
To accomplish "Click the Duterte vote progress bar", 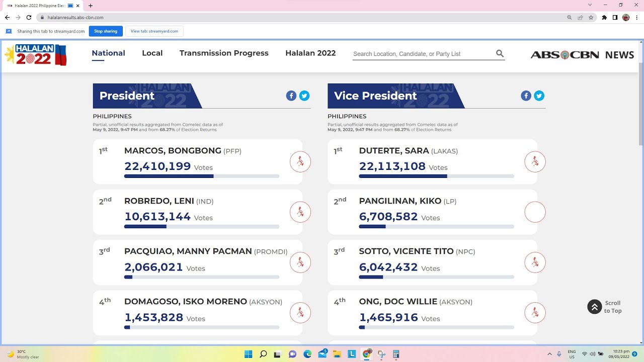I will (x=437, y=176).
